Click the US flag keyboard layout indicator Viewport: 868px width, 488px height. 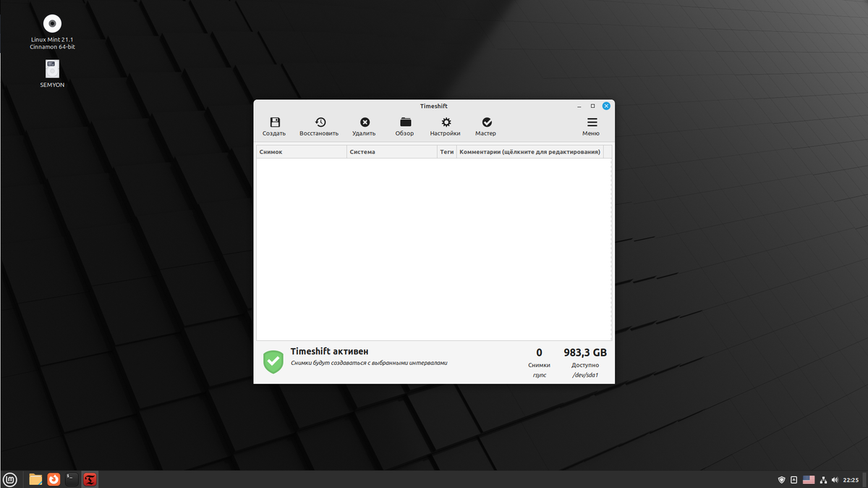pyautogui.click(x=809, y=480)
